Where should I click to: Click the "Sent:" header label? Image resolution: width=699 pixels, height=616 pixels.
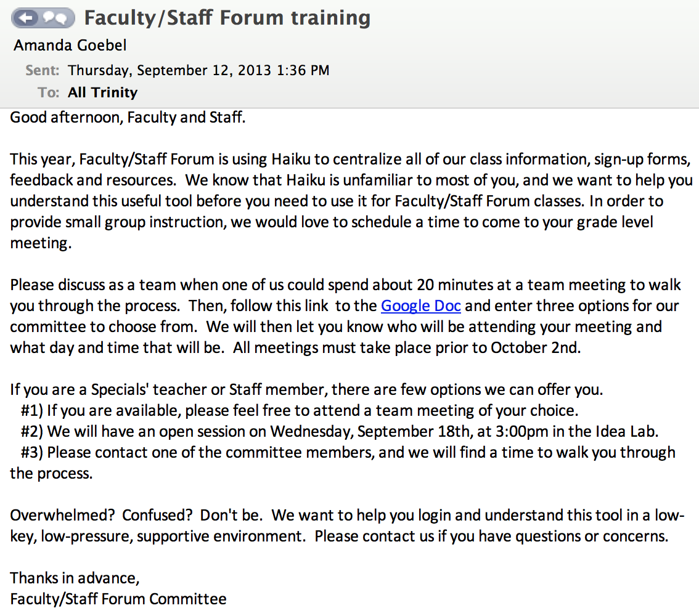pos(42,70)
